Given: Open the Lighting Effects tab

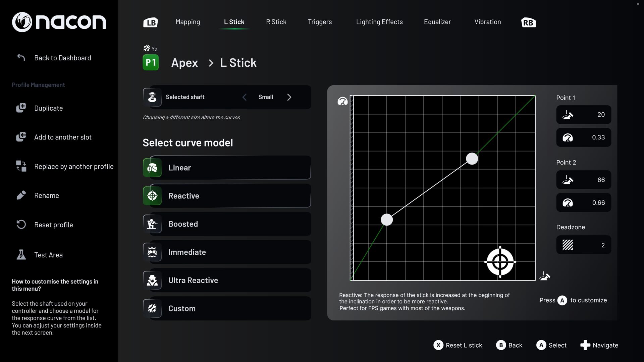Looking at the screenshot, I should click(x=379, y=22).
